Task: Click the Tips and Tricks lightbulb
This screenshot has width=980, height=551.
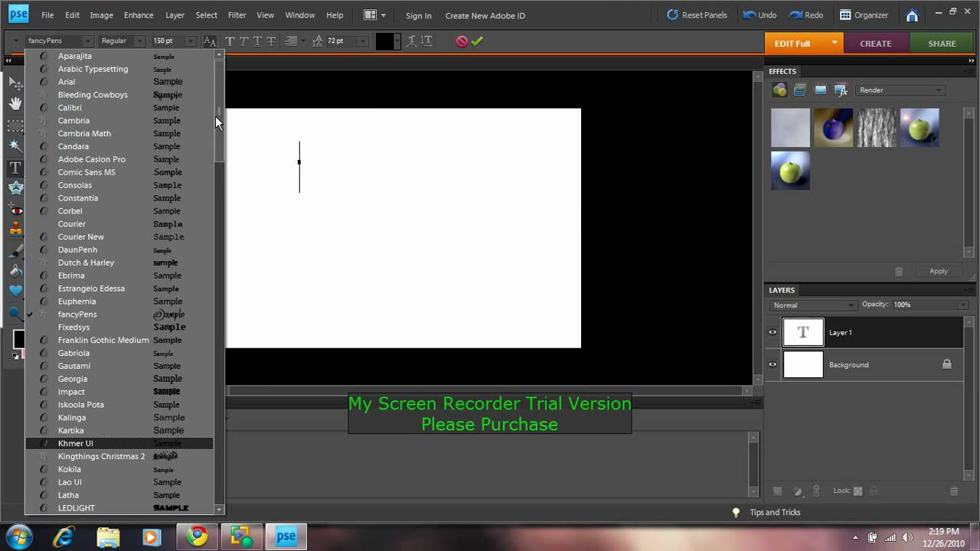Action: pos(736,513)
